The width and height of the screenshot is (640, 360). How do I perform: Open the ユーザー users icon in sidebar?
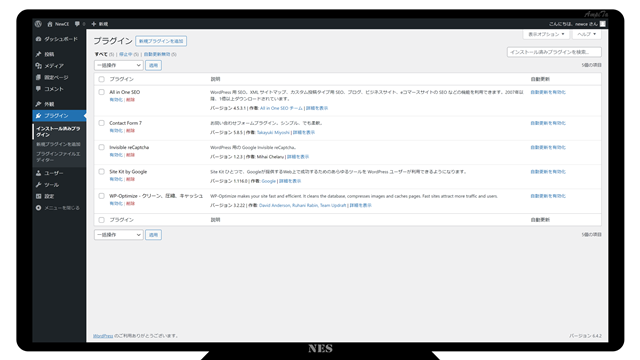[x=38, y=173]
